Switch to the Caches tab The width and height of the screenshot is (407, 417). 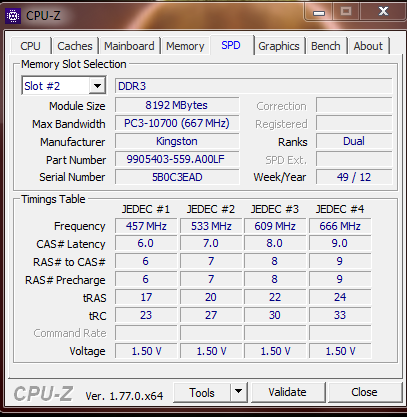(75, 46)
